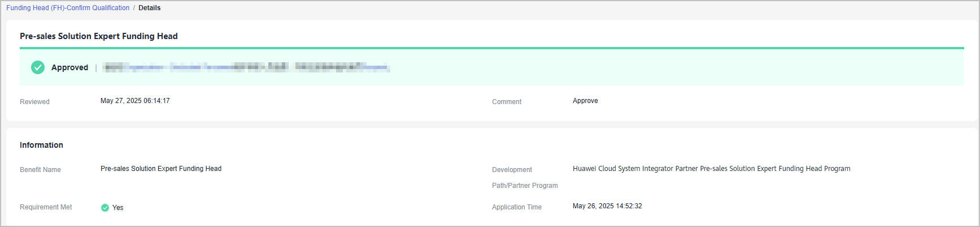980x227 pixels.
Task: Click the Approved status text
Action: 69,67
